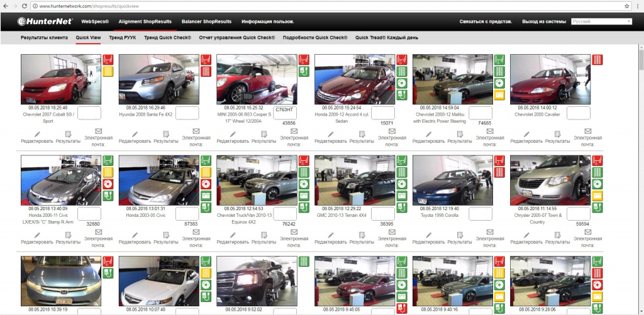This screenshot has height=315, width=644.
Task: Select the Quick View sub-tab
Action: [88, 37]
